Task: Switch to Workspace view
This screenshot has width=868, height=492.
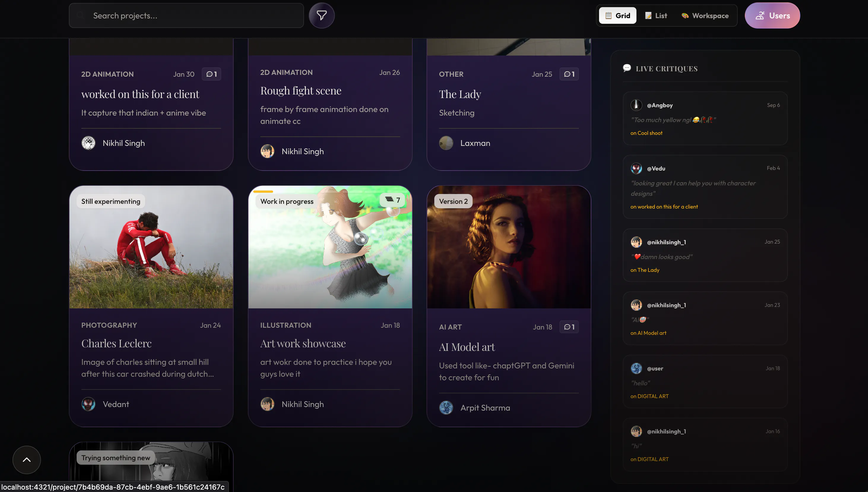Action: pos(705,15)
